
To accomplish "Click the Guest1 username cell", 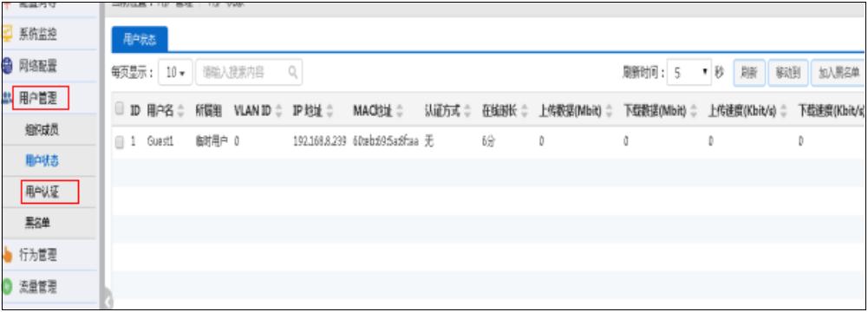I will coord(160,142).
